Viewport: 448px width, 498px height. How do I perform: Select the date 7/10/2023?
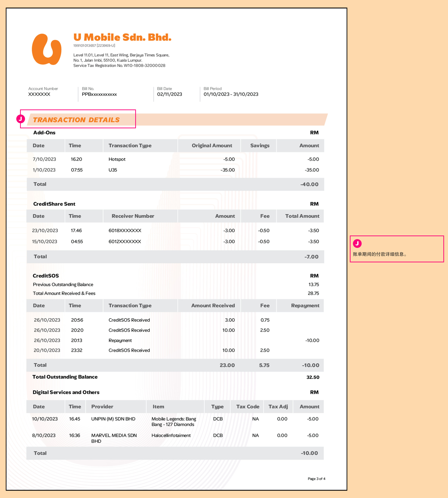pos(44,159)
